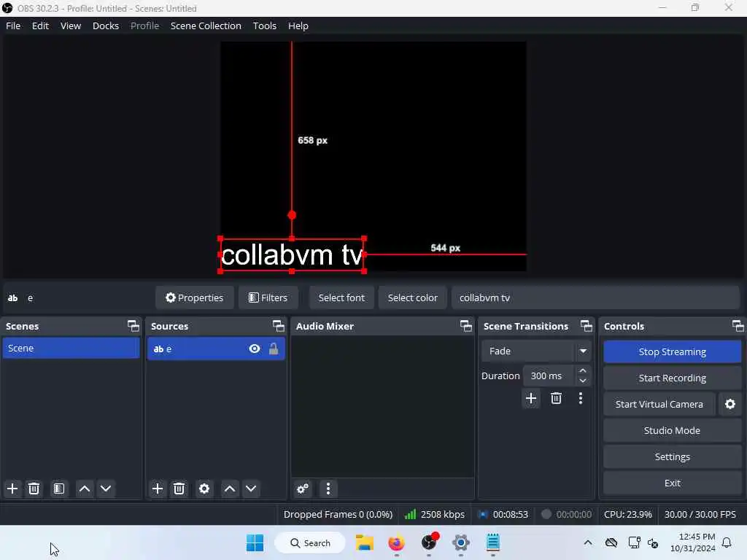Screen dimensions: 747x560
Task: Enable Studio Mode
Action: click(672, 430)
